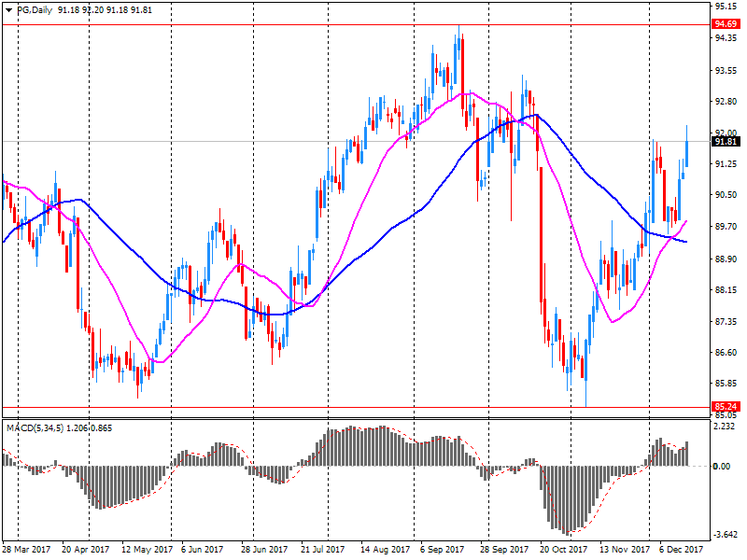Click the 13 Nov 2017 date label
747x560 pixels.
pos(624,549)
